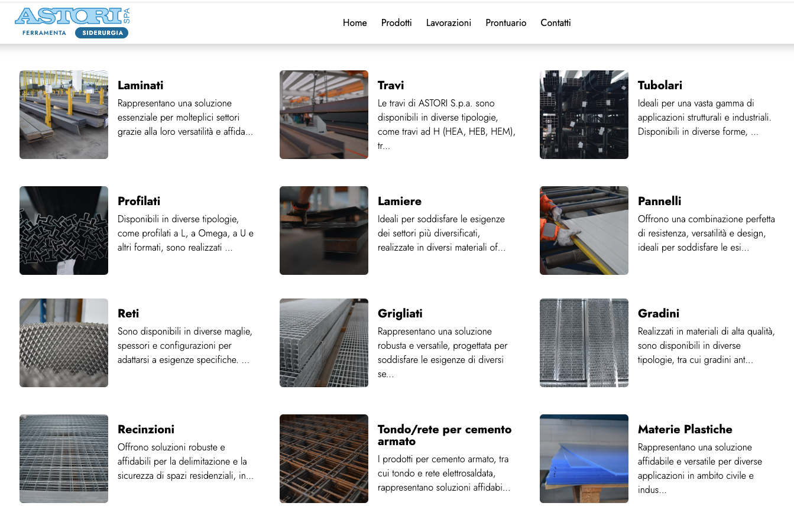Click the Pannelli product photo
794x532 pixels.
(x=584, y=231)
